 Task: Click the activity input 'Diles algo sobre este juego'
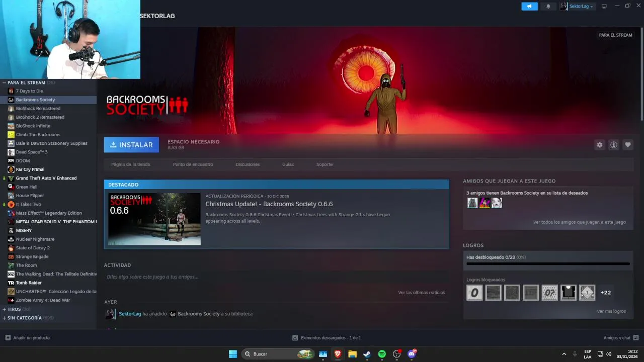tap(276, 277)
